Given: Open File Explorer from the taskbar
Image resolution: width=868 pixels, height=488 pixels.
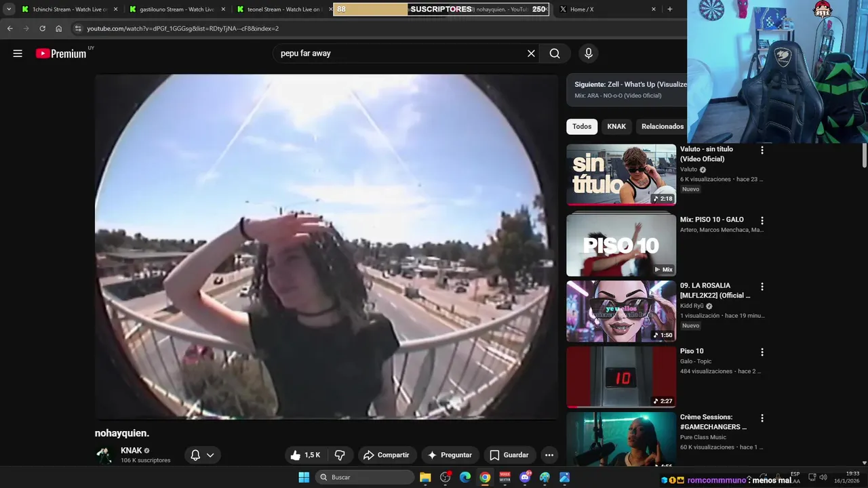Looking at the screenshot, I should tap(425, 477).
